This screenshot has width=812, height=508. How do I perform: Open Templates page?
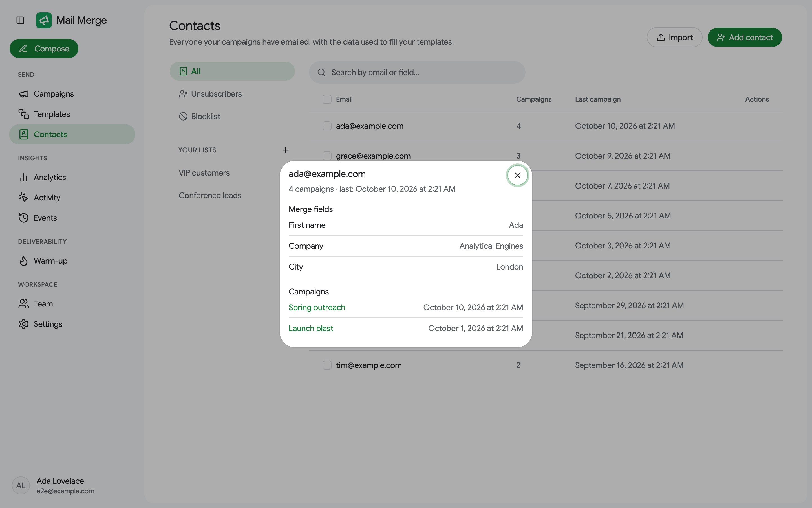[72, 114]
